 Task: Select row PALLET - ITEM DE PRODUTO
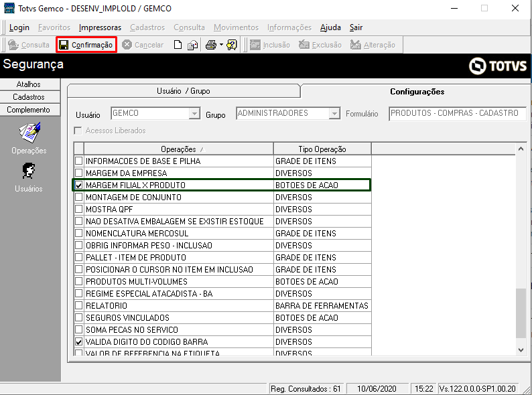coord(222,257)
